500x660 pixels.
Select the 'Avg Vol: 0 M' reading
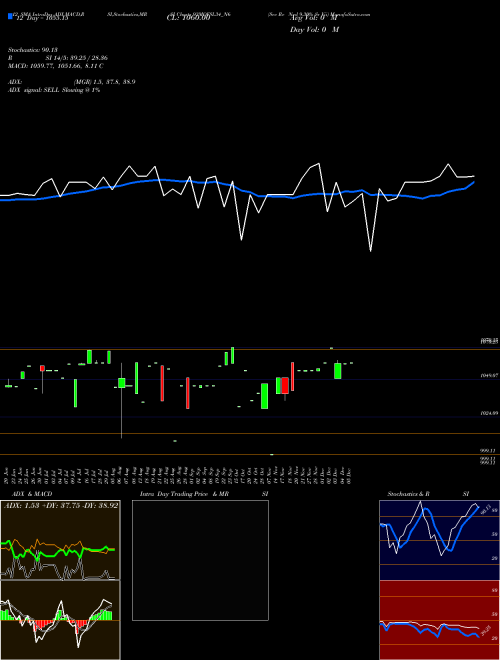[314, 19]
